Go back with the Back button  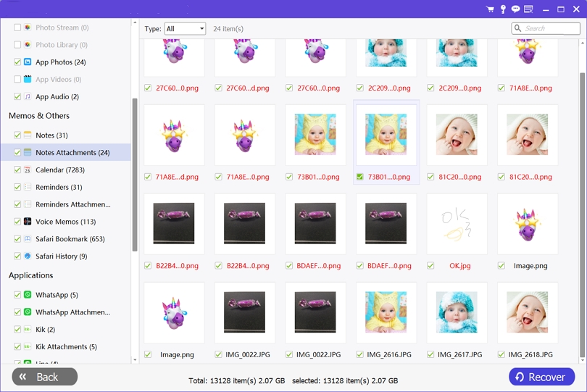[x=44, y=377]
